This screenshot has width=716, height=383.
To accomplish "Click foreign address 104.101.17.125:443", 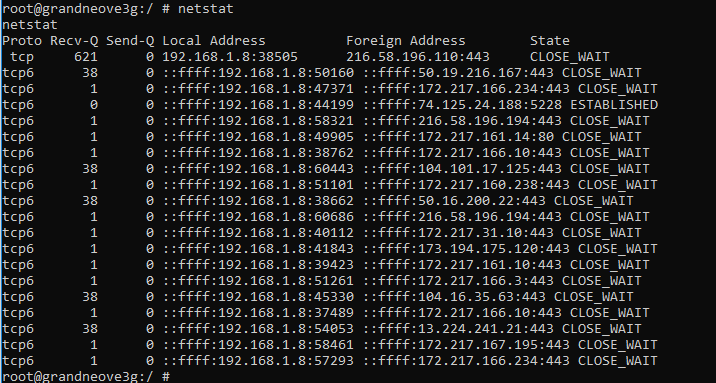I will click(x=463, y=168).
